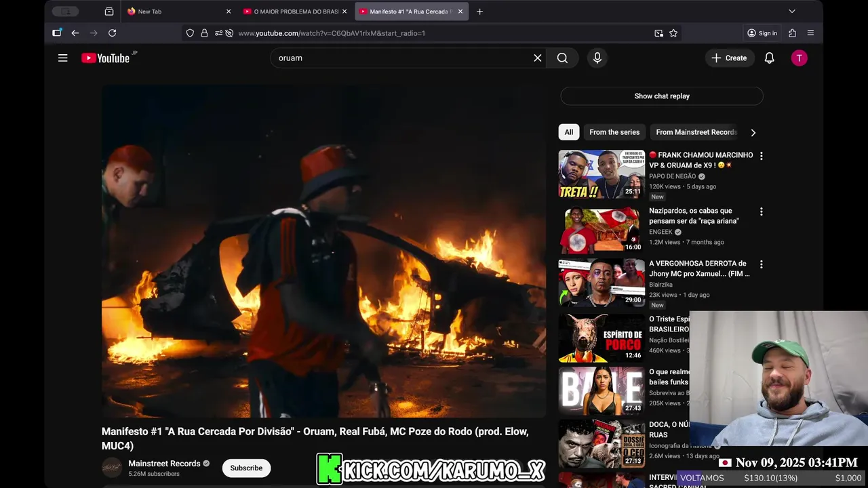Image resolution: width=868 pixels, height=488 pixels.
Task: Select the From the series chip
Action: coord(614,132)
